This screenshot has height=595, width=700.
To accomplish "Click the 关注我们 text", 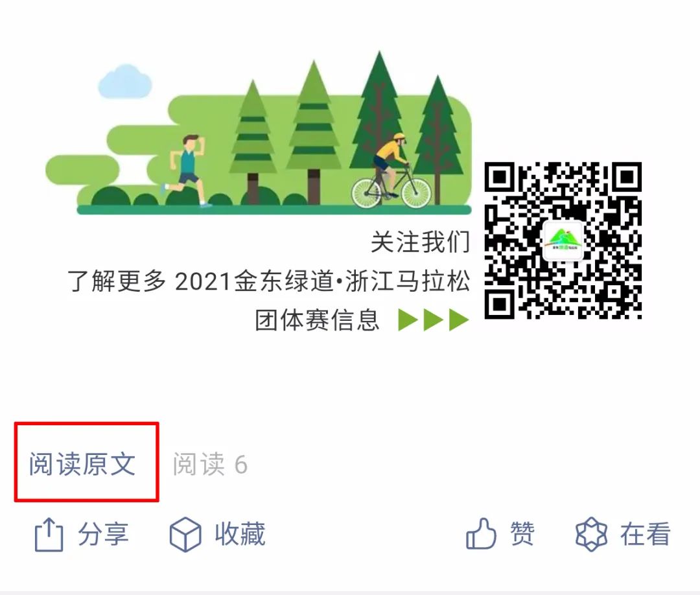I will tap(421, 242).
